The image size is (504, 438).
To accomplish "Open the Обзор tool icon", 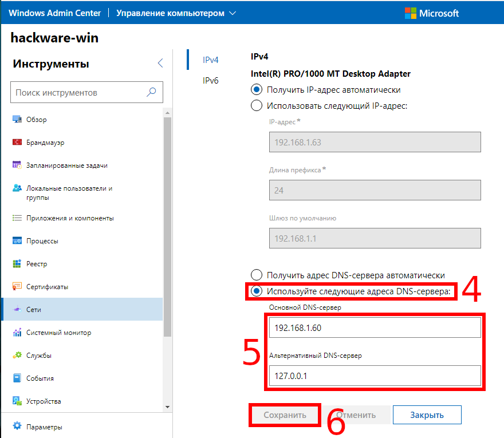I will pyautogui.click(x=17, y=120).
